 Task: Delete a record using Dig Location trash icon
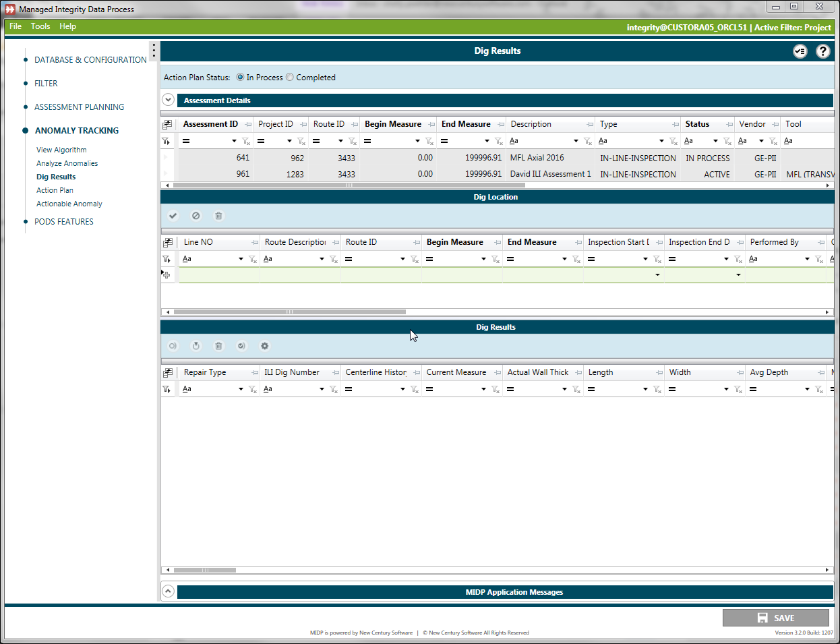pos(218,215)
